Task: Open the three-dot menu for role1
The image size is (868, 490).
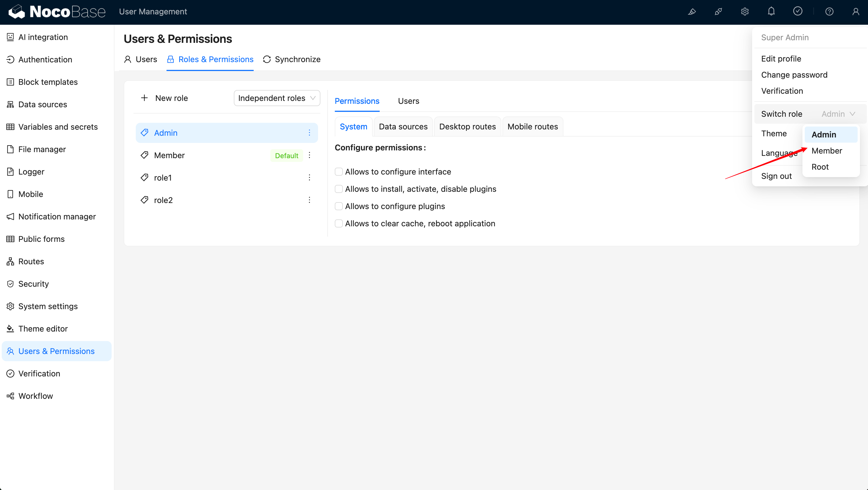Action: [309, 178]
